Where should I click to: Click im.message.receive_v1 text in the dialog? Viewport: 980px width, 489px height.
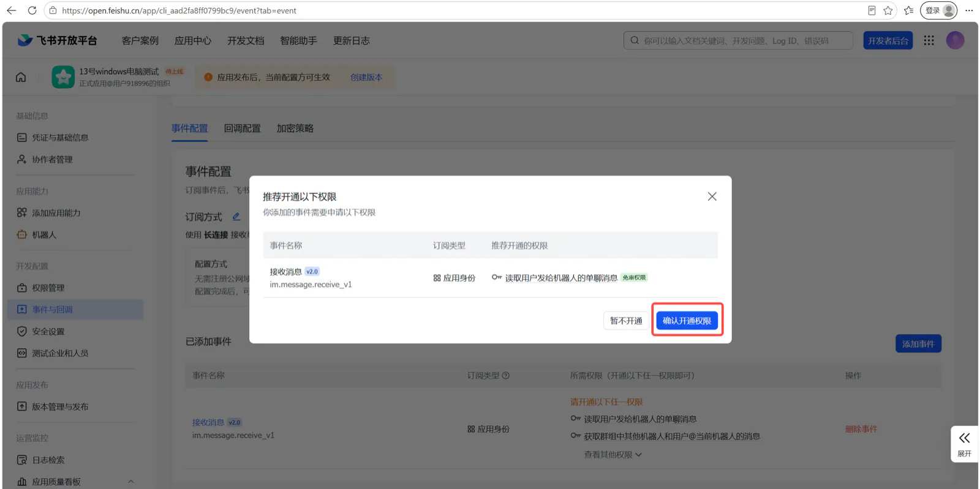(x=311, y=285)
